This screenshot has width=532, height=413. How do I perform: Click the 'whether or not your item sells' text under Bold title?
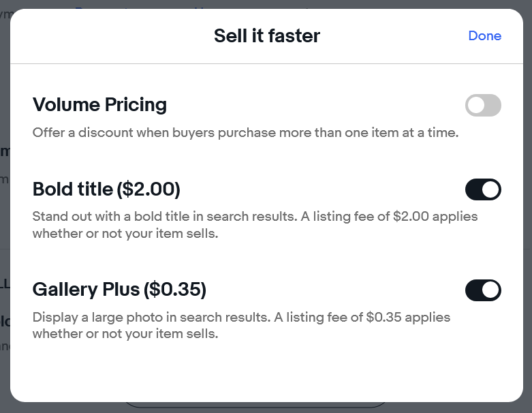tap(125, 233)
